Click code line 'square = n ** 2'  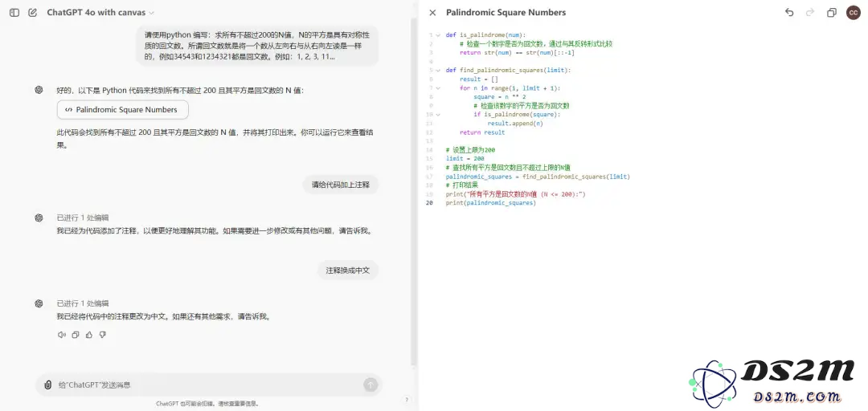pyautogui.click(x=500, y=97)
